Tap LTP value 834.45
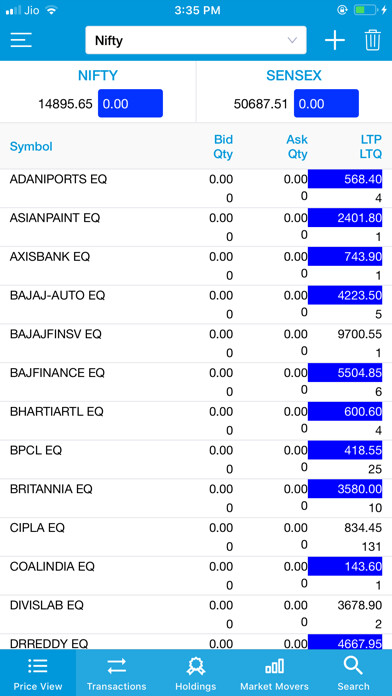The image size is (392, 696). pyautogui.click(x=363, y=528)
